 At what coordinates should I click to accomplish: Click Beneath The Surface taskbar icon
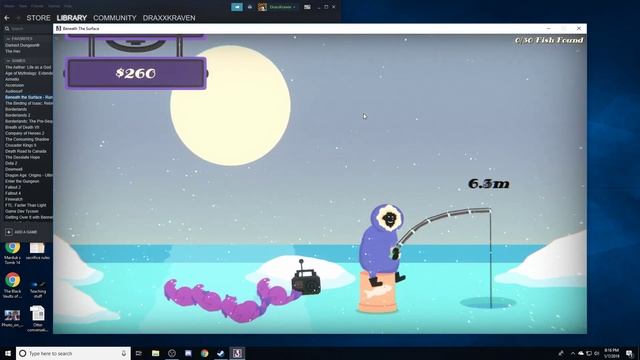237,353
